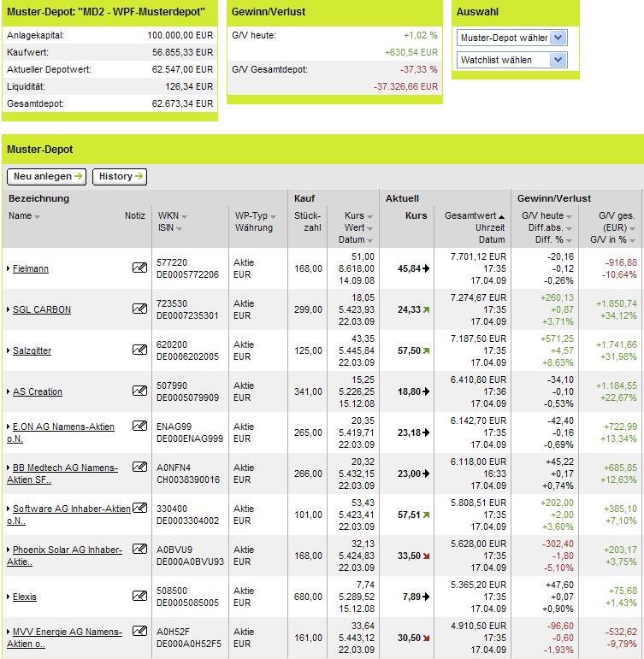The width and height of the screenshot is (644, 659).
Task: Click the sideways trend arrow next to Kurs 23,18
Action: 426,432
